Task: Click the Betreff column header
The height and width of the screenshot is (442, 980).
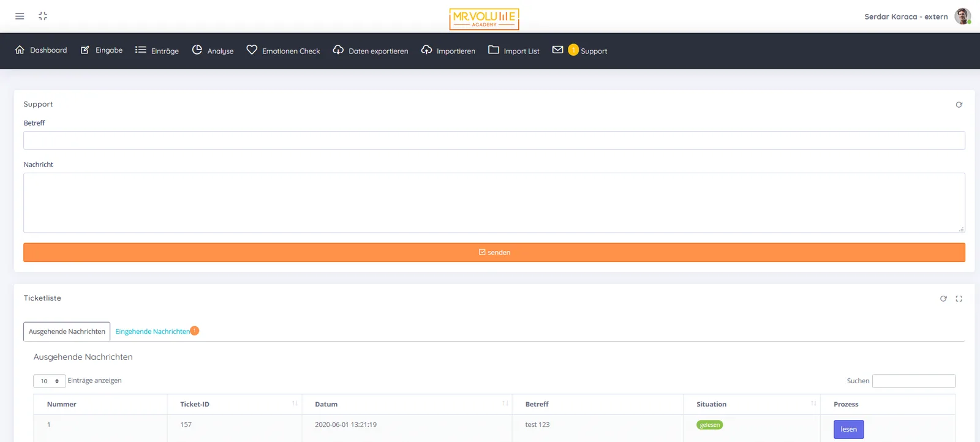Action: 598,404
